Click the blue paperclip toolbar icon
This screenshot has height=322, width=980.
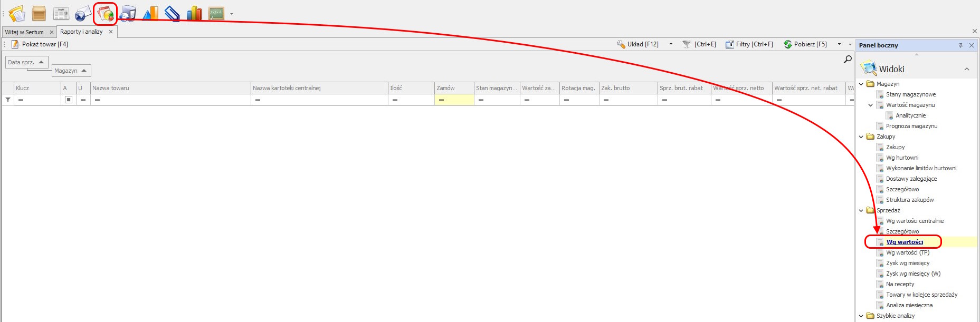pyautogui.click(x=172, y=13)
